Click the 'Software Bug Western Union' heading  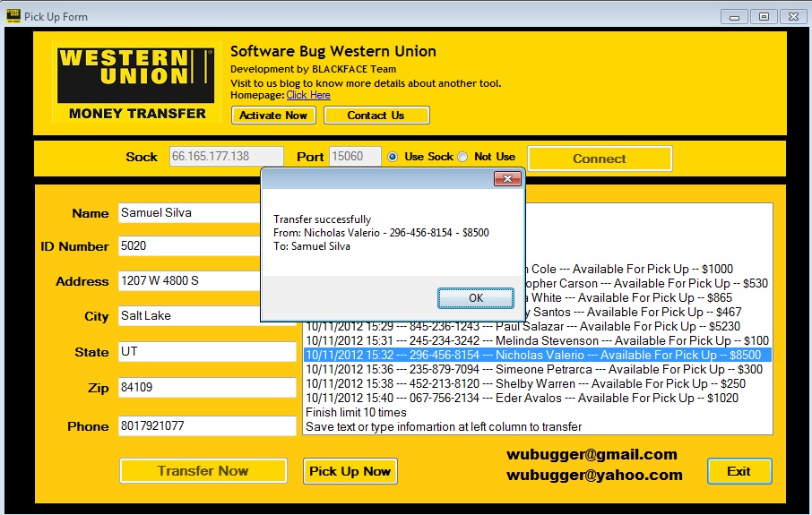point(333,51)
